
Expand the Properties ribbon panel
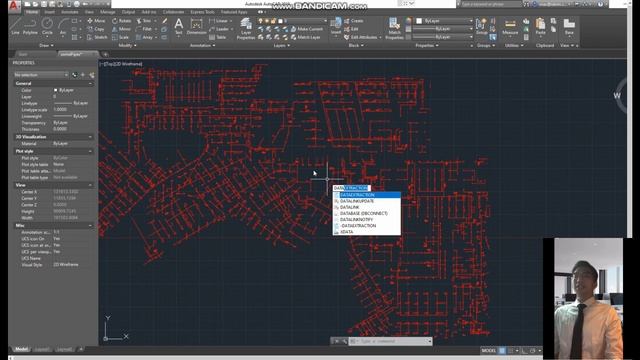[x=427, y=45]
